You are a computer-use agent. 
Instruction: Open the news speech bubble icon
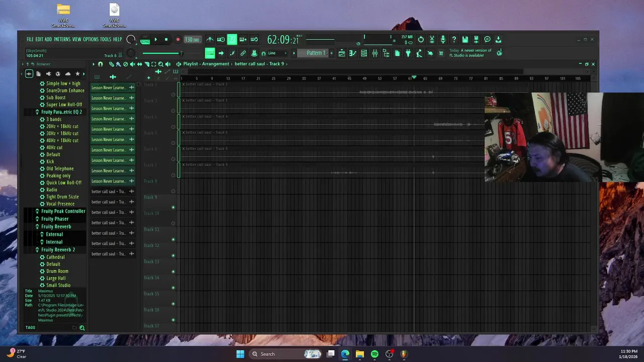click(x=487, y=39)
